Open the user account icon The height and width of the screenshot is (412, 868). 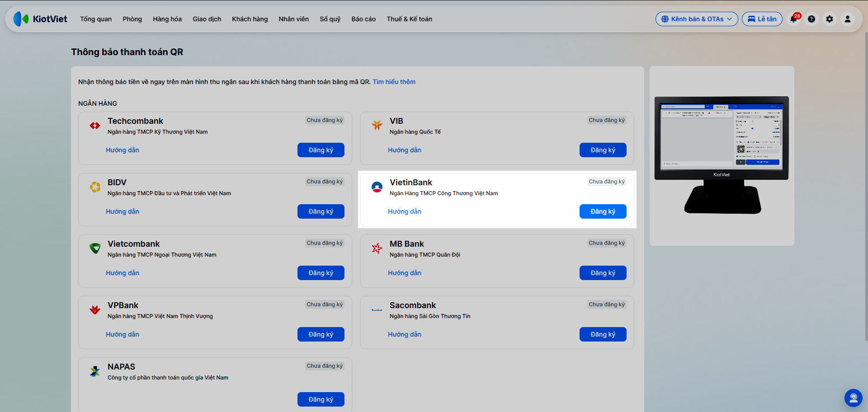coord(848,19)
